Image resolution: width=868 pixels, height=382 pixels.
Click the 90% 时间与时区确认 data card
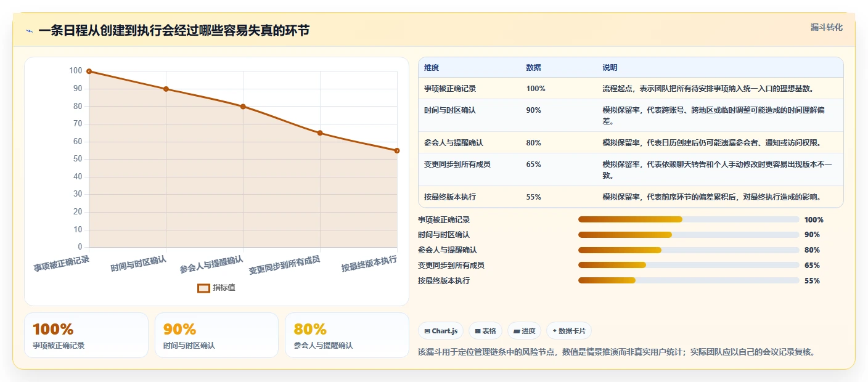[217, 335]
